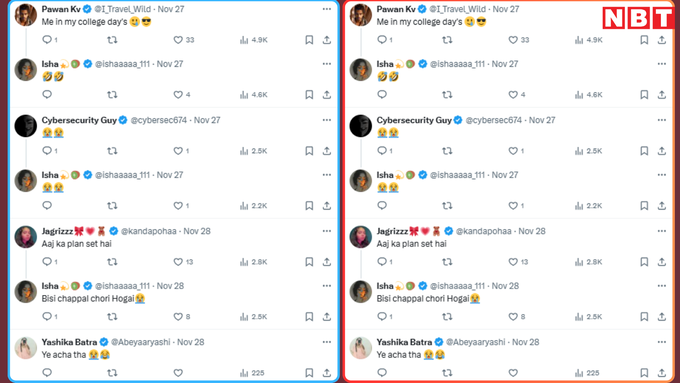Viewport: 680px width, 383px height.
Task: Open view count 4.9K in blue-framed panel
Action: [x=254, y=40]
